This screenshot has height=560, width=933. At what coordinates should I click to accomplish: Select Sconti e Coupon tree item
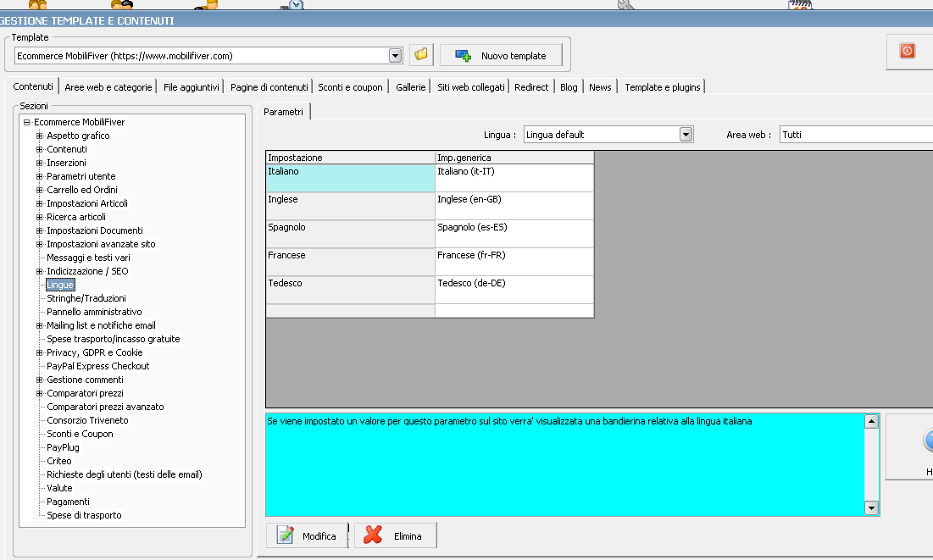click(80, 434)
